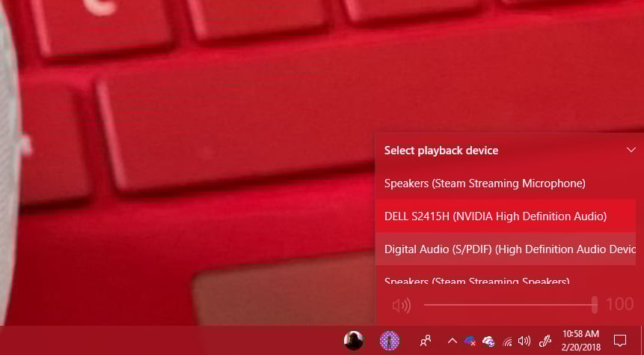Open the polka-dot pinned contact avatar
This screenshot has width=644, height=355.
pos(390,341)
